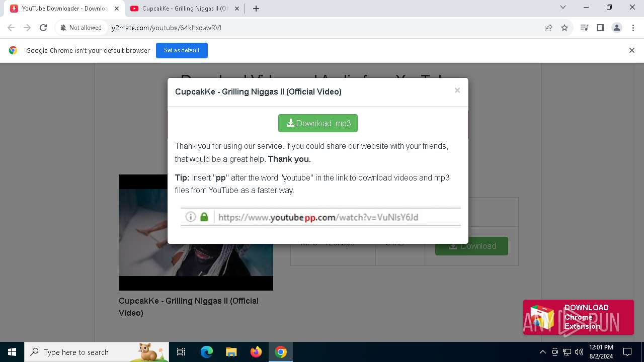644x362 pixels.
Task: Launch Microsoft Edge from taskbar
Action: pyautogui.click(x=207, y=352)
